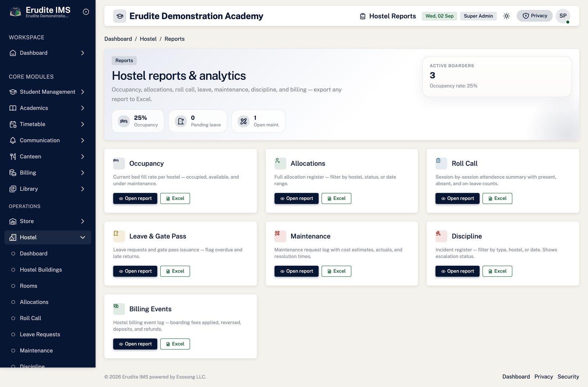
Task: Click the sidebar collapse circle icon
Action: 86,12
